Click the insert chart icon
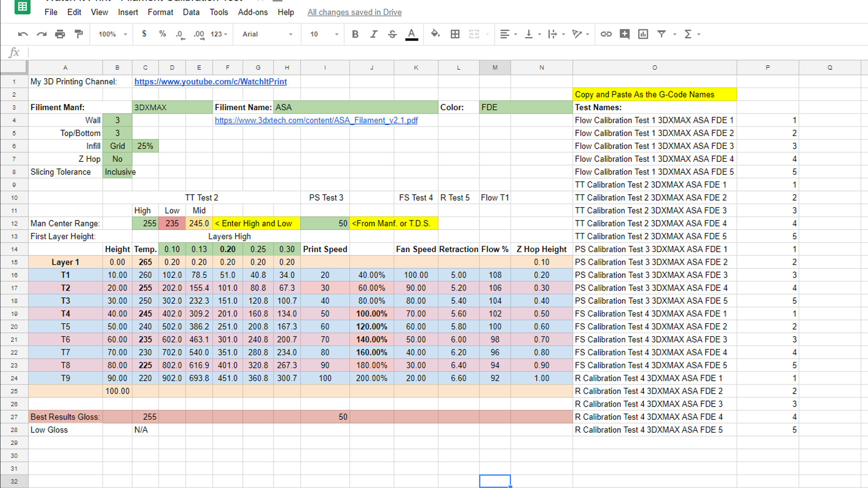This screenshot has height=488, width=868. [x=643, y=34]
